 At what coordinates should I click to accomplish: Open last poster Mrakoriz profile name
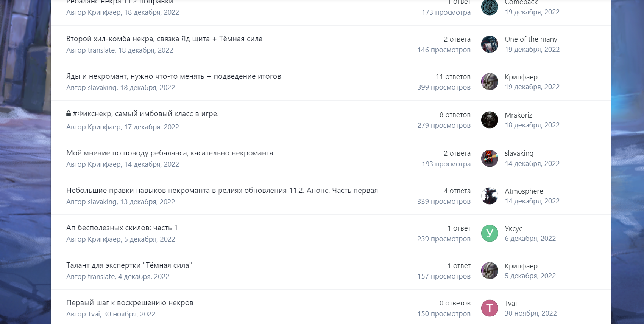[518, 115]
